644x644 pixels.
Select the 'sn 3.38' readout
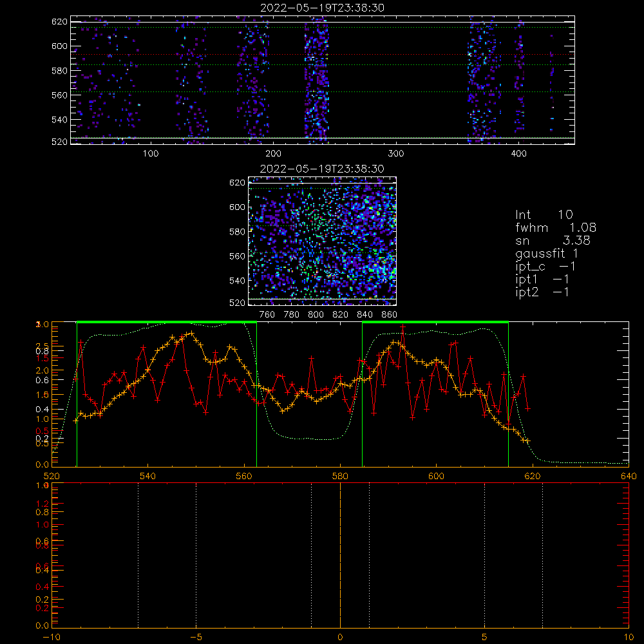click(x=553, y=240)
